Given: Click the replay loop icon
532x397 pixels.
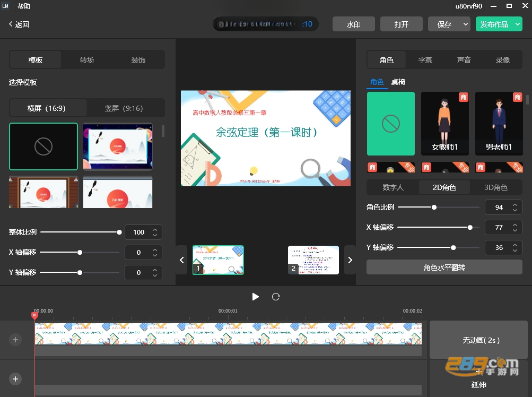Looking at the screenshot, I should tap(276, 297).
